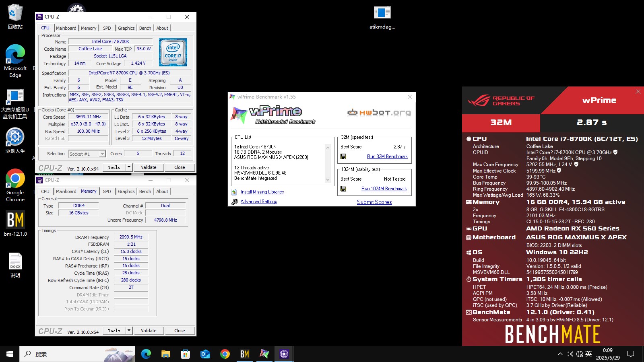Open Outlook from the taskbar

click(205, 354)
